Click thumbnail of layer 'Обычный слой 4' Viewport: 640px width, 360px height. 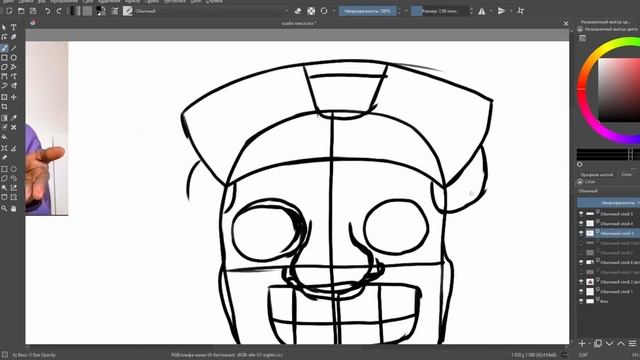[x=590, y=223]
